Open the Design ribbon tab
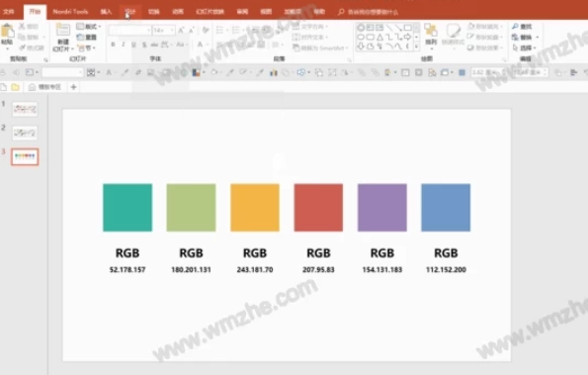This screenshot has width=588, height=375. 130,12
